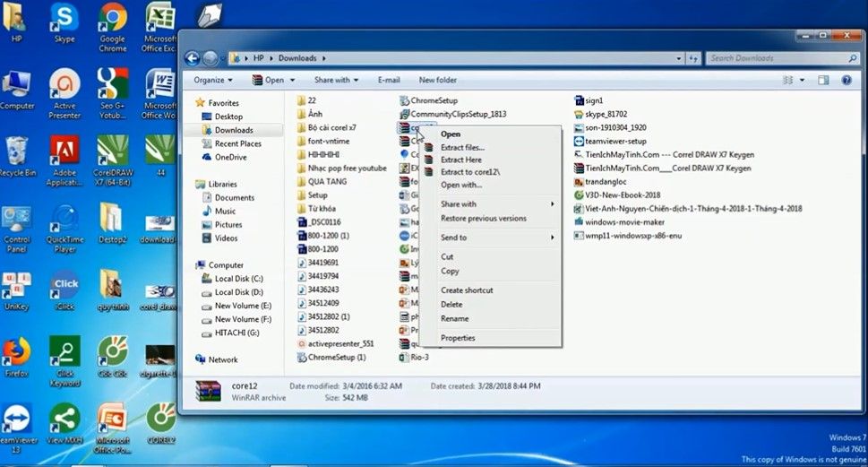This screenshot has width=868, height=467.
Task: Choose Open in the context menu
Action: tap(491, 134)
